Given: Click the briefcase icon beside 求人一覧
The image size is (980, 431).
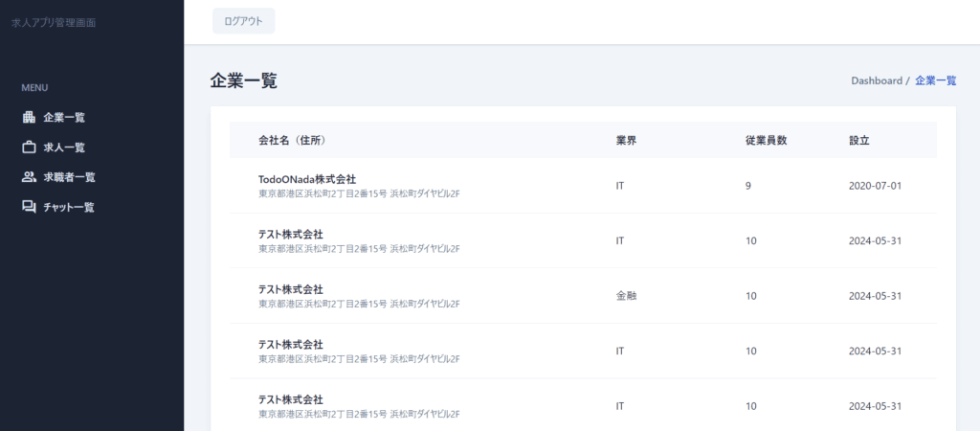Looking at the screenshot, I should click(x=29, y=147).
